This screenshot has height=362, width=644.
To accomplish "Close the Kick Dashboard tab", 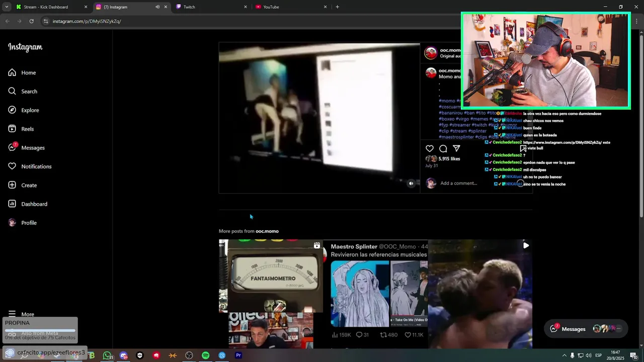I will [x=86, y=7].
